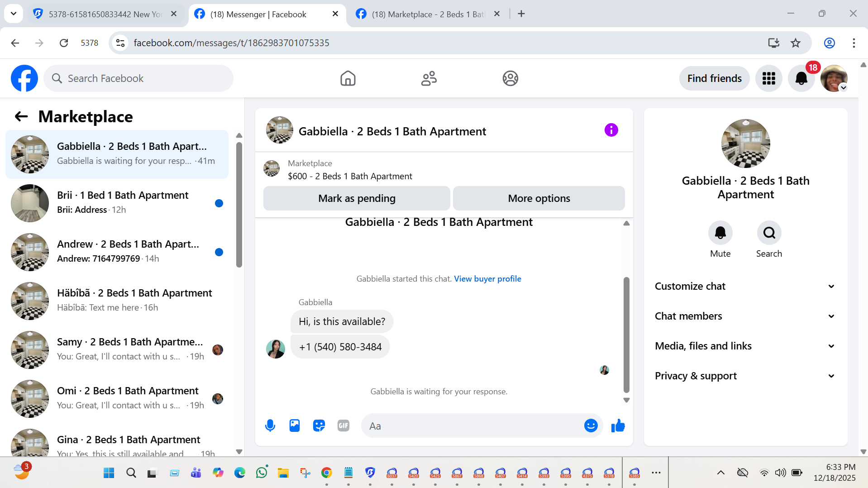Open Windows taskbar search
This screenshot has height=488, width=868.
(131, 473)
